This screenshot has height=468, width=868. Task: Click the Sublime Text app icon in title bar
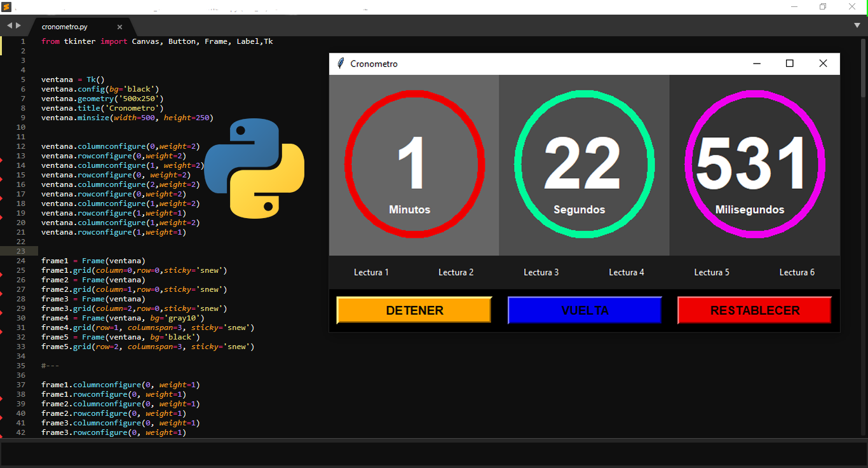(6, 7)
